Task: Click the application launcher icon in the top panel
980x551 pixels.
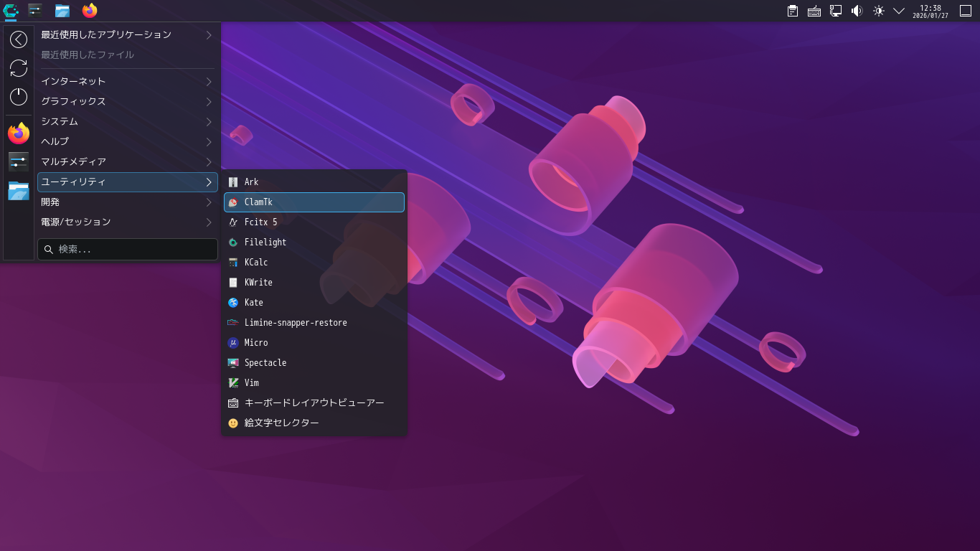Action: [11, 10]
